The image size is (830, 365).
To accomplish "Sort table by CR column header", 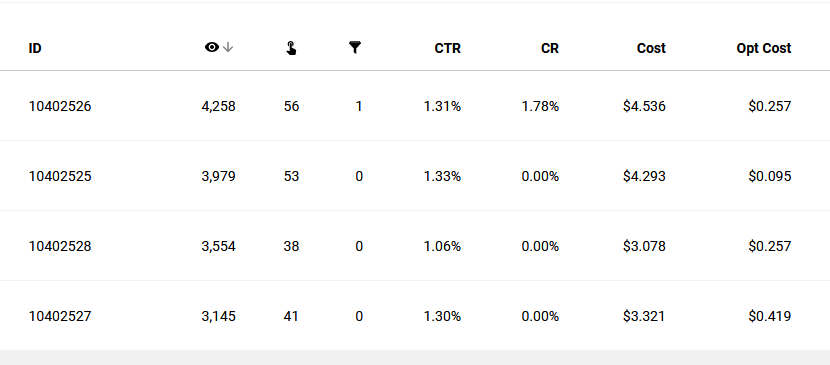I will point(550,48).
